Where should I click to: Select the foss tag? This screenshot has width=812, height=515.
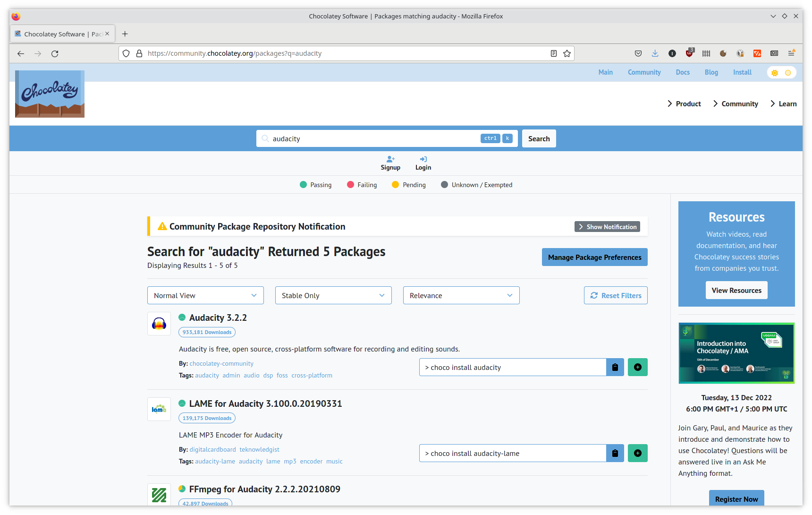(282, 375)
